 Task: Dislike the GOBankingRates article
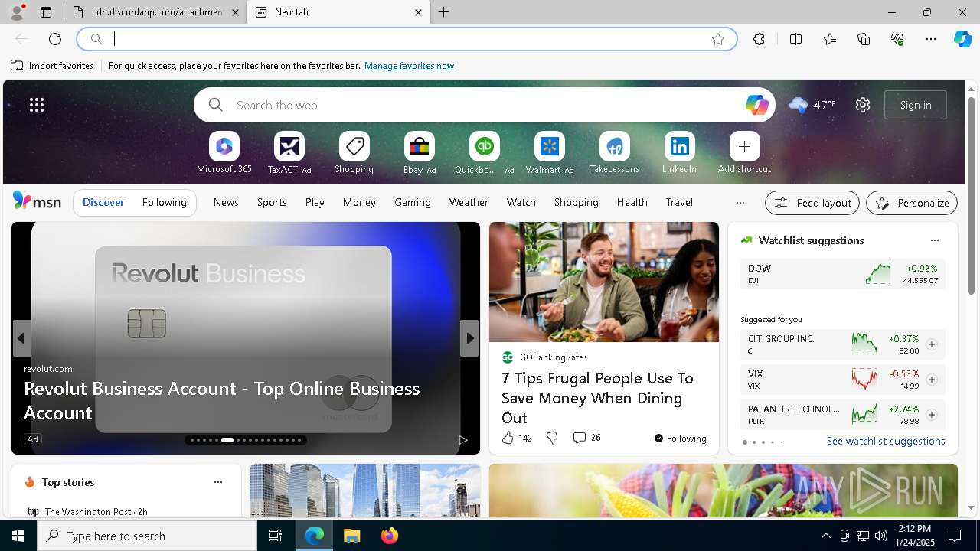point(552,438)
